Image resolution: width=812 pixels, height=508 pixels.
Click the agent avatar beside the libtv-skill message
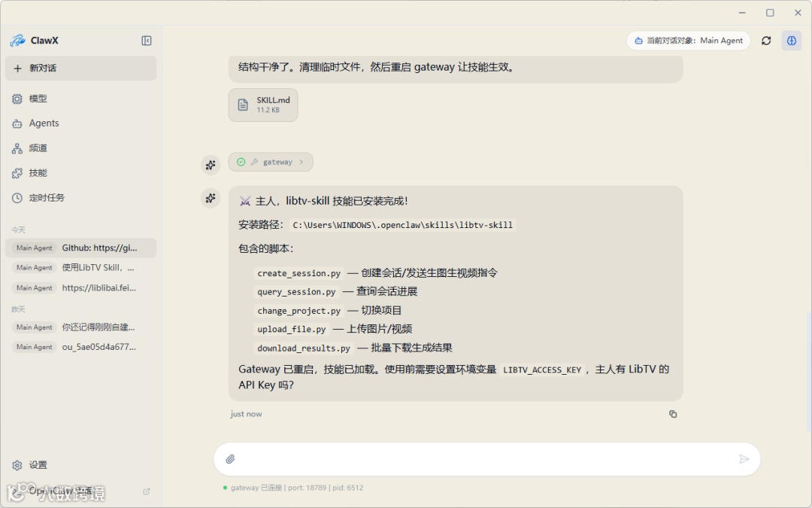pyautogui.click(x=211, y=198)
